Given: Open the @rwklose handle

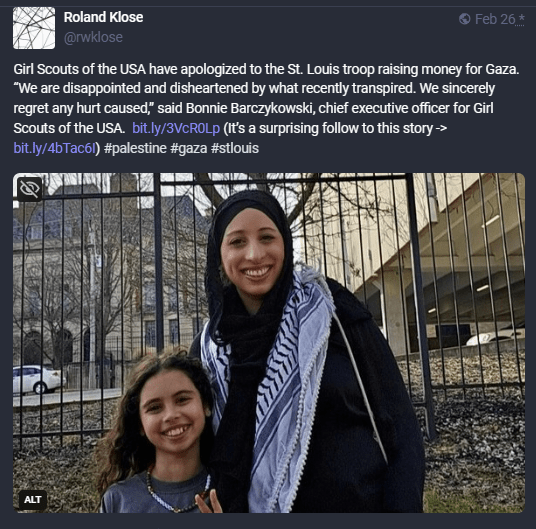Looking at the screenshot, I should [x=93, y=37].
